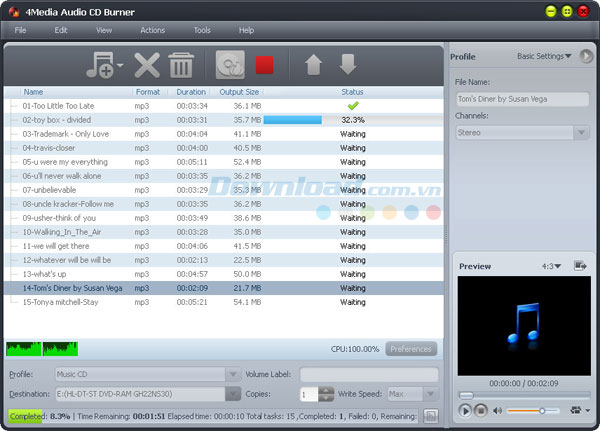Move track up with the up arrow

pos(313,66)
